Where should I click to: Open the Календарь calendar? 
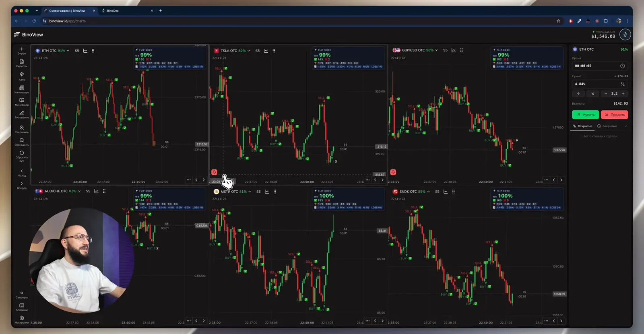tap(22, 89)
